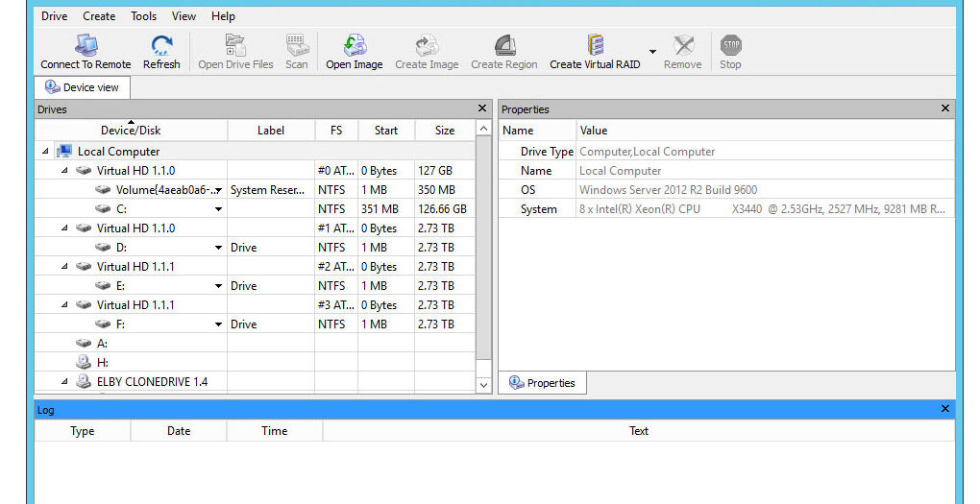
Task: Close the Drives panel
Action: point(482,108)
